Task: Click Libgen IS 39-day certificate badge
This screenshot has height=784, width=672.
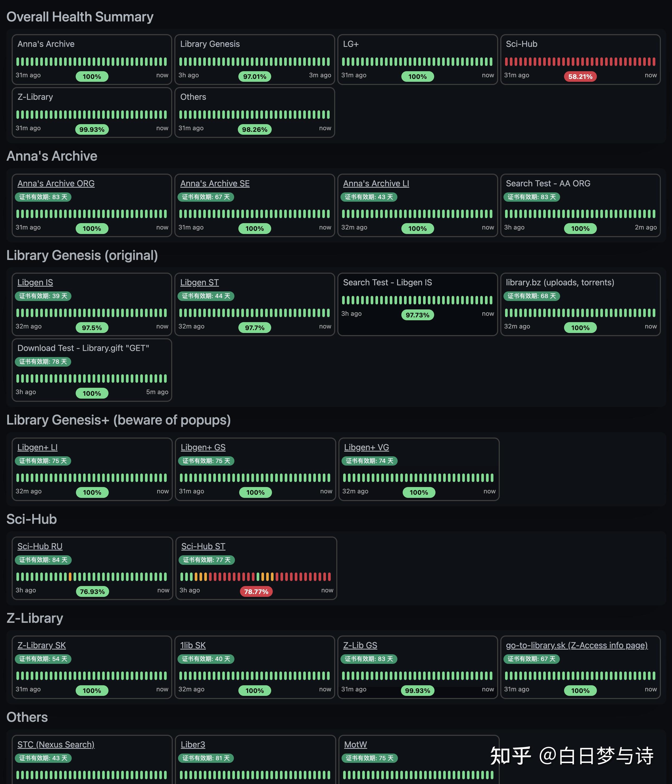Action: point(43,296)
